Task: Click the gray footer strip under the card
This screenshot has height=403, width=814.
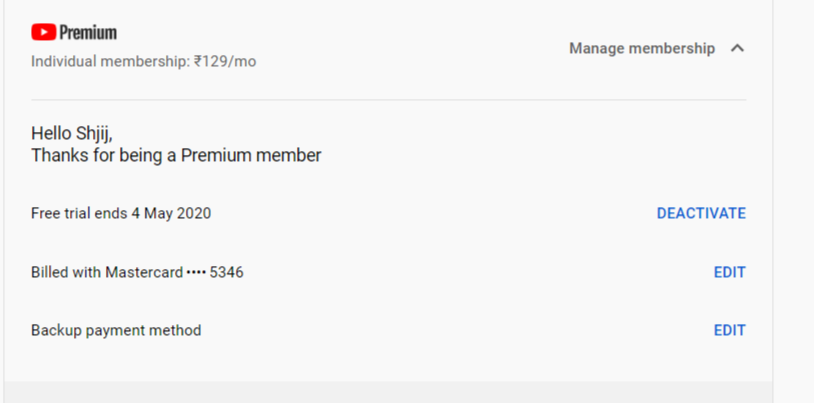Action: 388,392
